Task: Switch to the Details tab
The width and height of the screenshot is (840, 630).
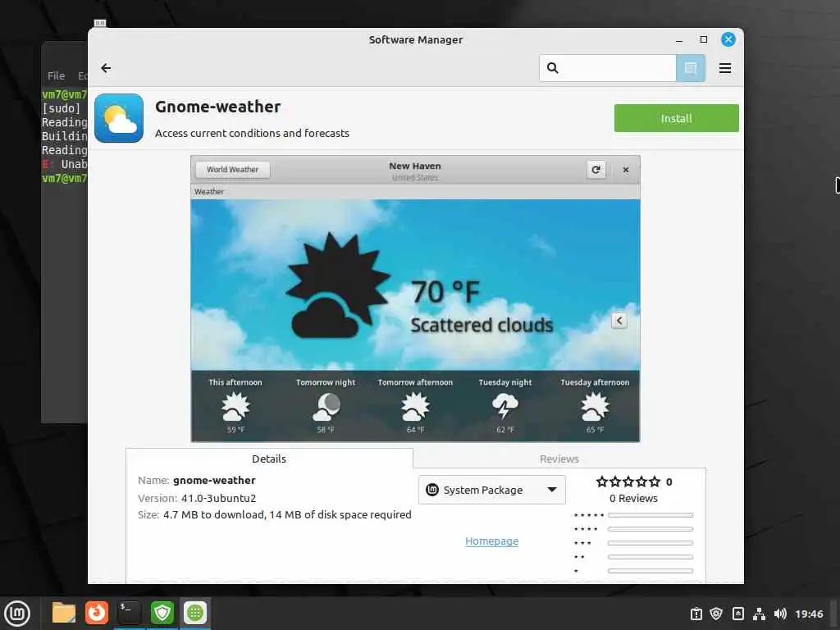Action: click(269, 459)
